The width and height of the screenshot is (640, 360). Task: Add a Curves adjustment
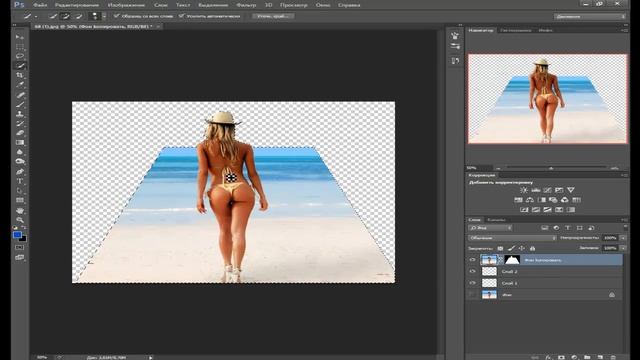point(547,190)
